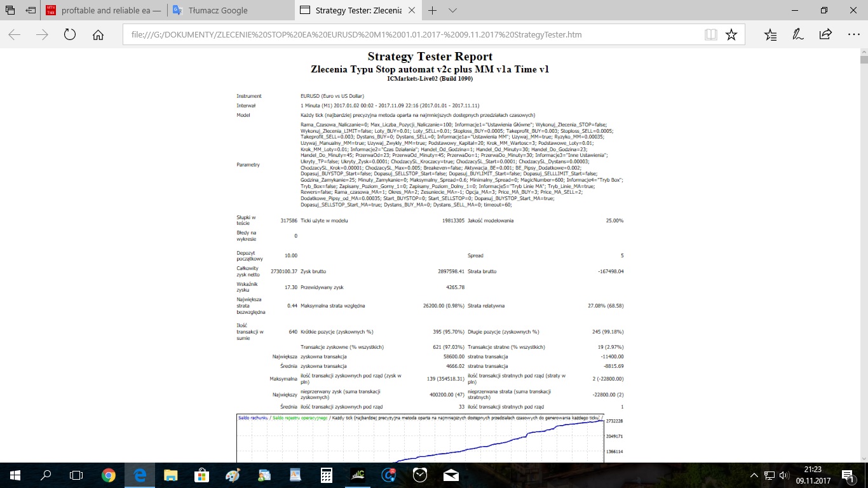Open taskbar search

pos(46,475)
